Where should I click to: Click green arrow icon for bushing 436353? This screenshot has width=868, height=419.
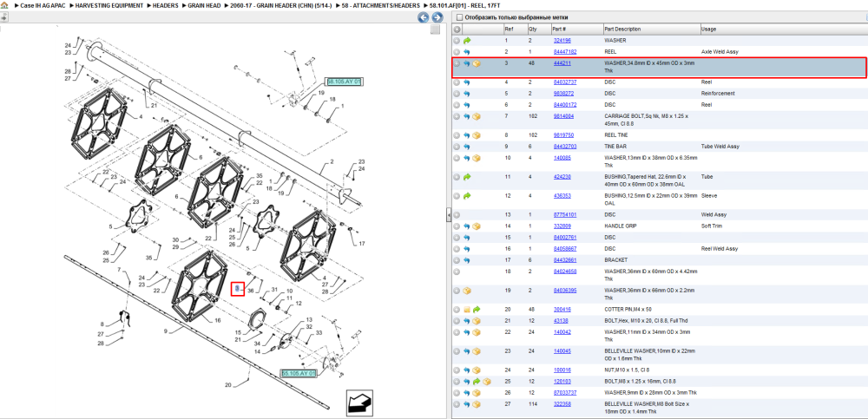[x=467, y=196]
